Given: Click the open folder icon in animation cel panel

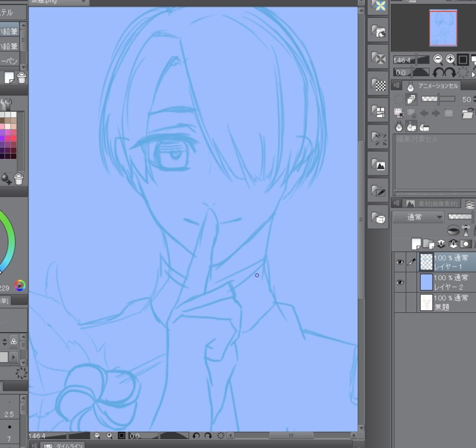Looking at the screenshot, I should pyautogui.click(x=468, y=113).
